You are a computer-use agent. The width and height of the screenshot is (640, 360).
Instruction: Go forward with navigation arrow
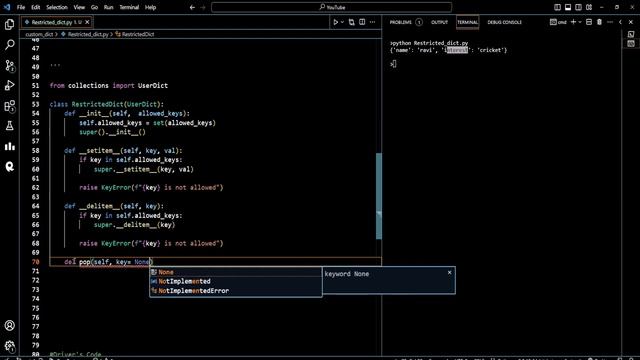point(203,7)
